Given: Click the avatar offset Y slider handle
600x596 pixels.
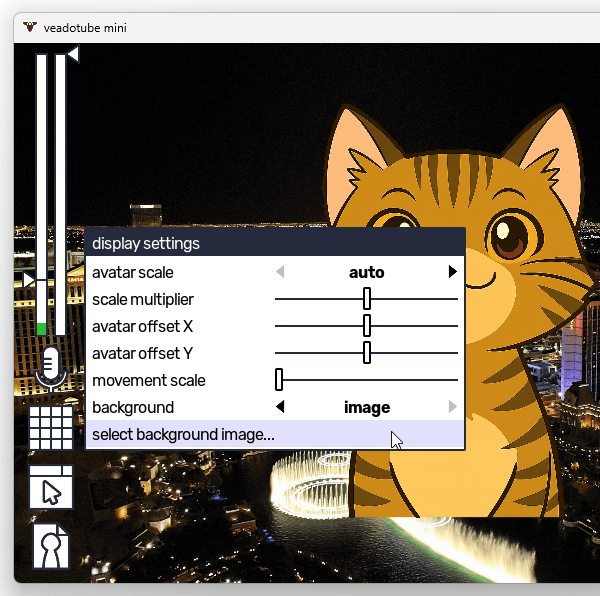Looking at the screenshot, I should 367,353.
